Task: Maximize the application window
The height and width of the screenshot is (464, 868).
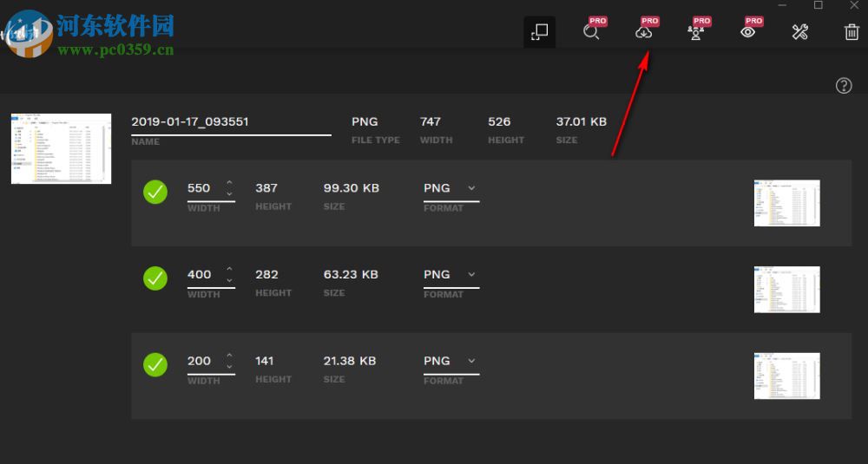Action: pos(819,5)
